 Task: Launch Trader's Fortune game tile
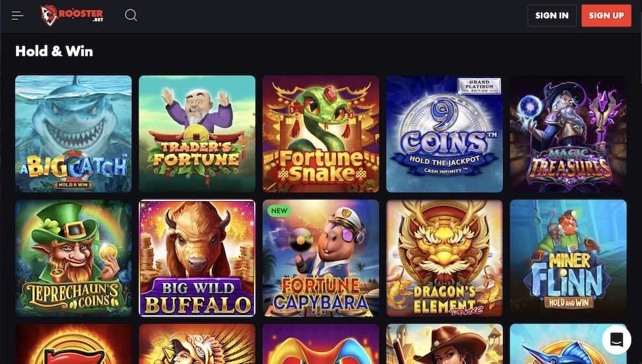coord(197,134)
